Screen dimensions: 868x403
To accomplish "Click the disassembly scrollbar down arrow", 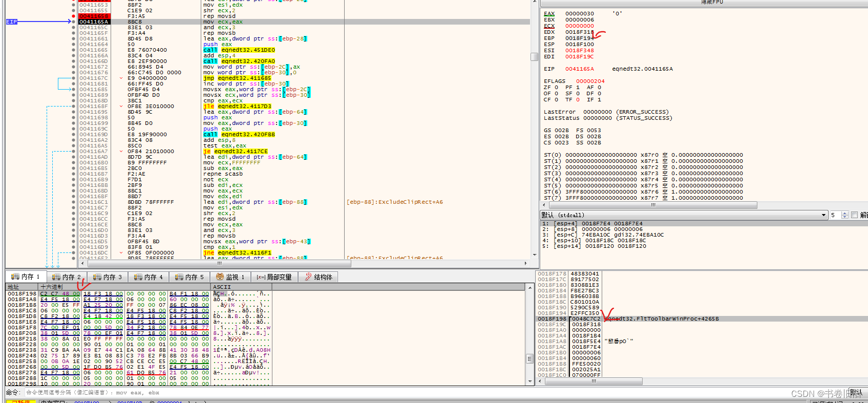I will [534, 254].
